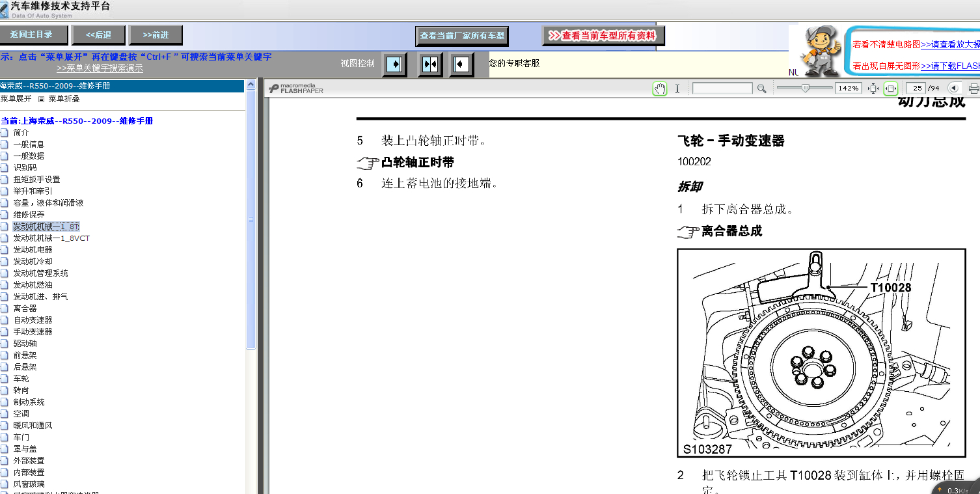Open the >>菜单关键字搜索演示 link

coord(100,68)
